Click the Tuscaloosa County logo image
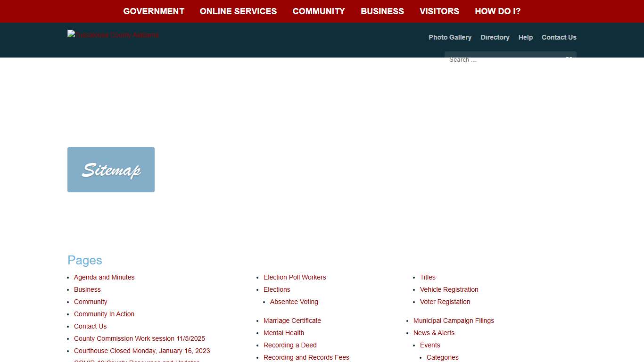 click(x=113, y=34)
